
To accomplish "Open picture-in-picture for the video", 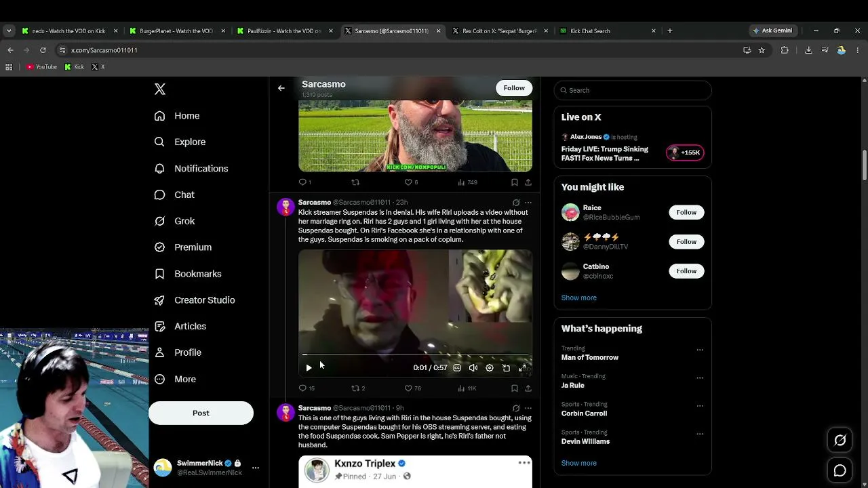I will (506, 367).
